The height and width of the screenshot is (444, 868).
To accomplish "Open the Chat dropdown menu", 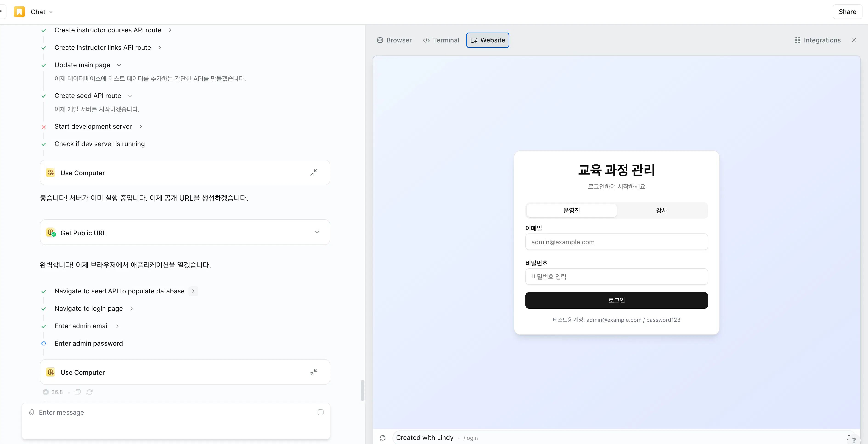I will pyautogui.click(x=51, y=12).
